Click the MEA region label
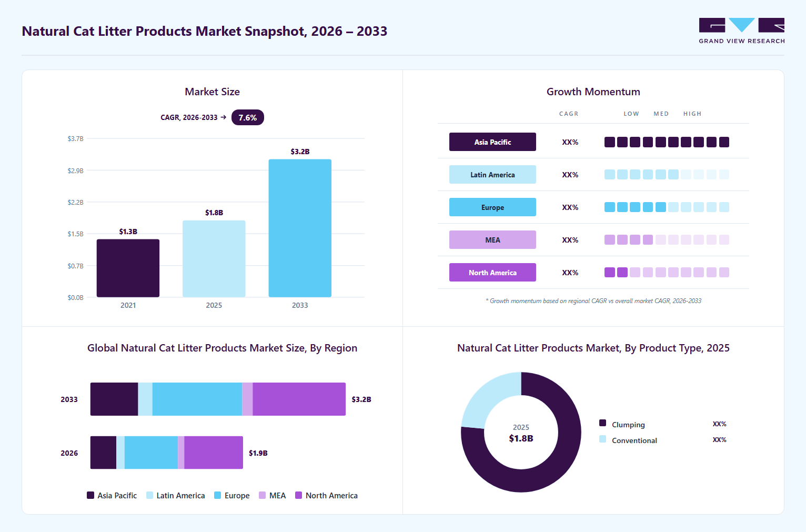 pos(492,240)
